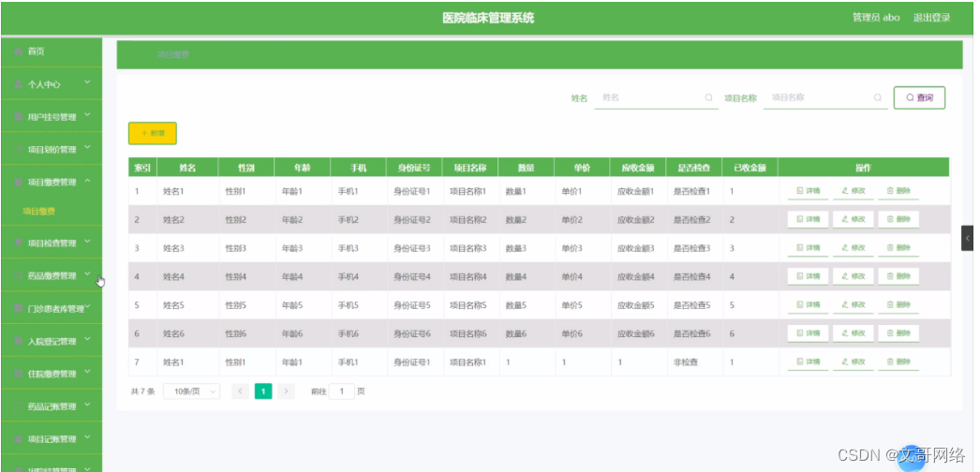
Task: Expand the 门诊患者库管理 menu
Action: [x=87, y=306]
